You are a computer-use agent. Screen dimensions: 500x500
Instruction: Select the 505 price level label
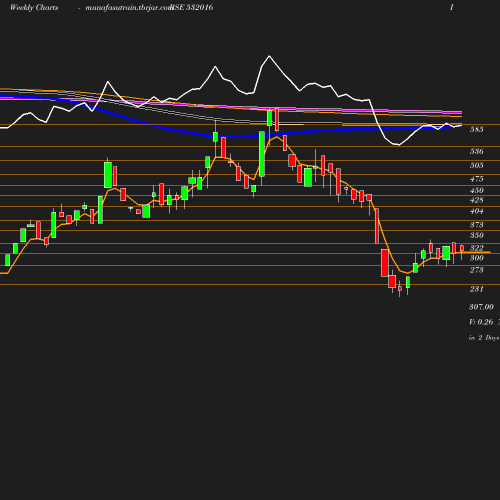click(477, 165)
